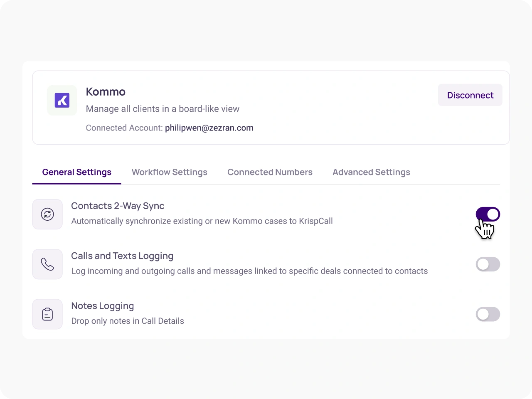Click the Notes Logging heading

[x=103, y=306]
